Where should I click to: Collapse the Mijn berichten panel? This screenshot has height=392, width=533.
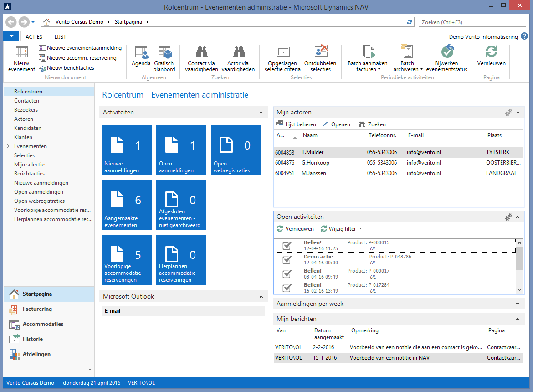click(x=518, y=319)
